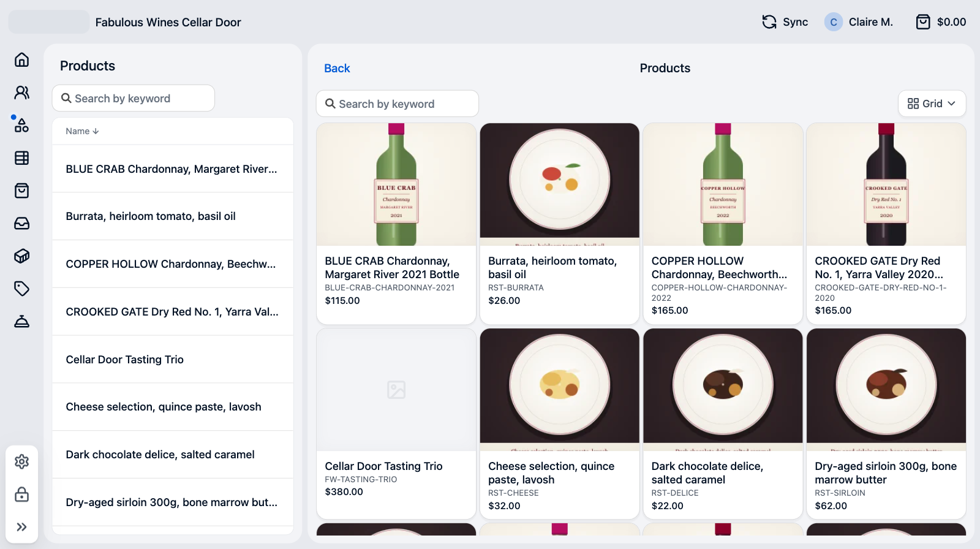Open COPPER HOLLOW bottle thumbnail
The width and height of the screenshot is (980, 549).
(x=723, y=184)
